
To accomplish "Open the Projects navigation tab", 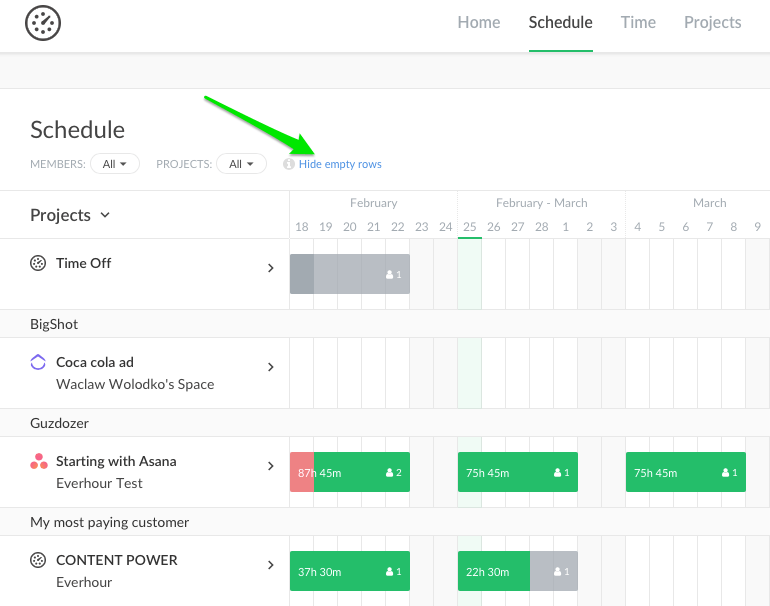I will [x=712, y=23].
